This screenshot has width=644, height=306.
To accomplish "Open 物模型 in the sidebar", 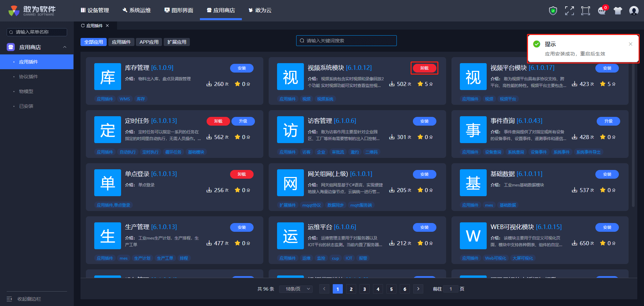I will click(37, 91).
